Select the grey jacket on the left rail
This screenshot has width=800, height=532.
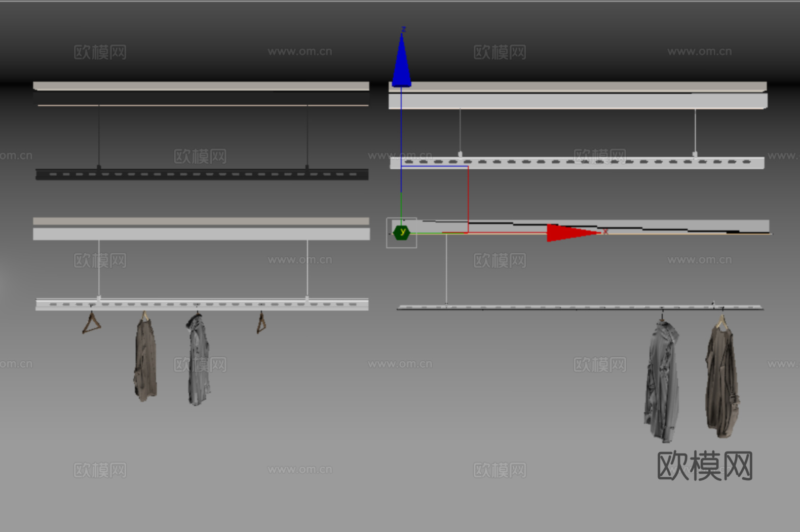point(198,359)
